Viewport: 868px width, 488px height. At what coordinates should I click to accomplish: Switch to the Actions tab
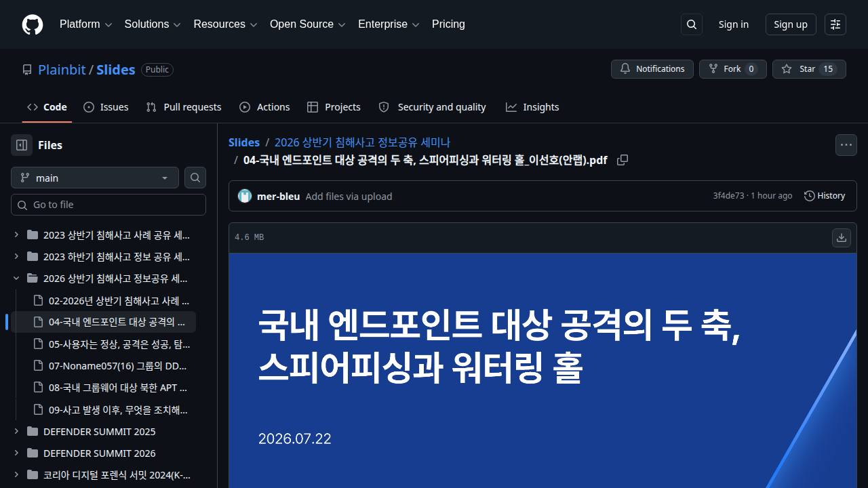point(264,107)
